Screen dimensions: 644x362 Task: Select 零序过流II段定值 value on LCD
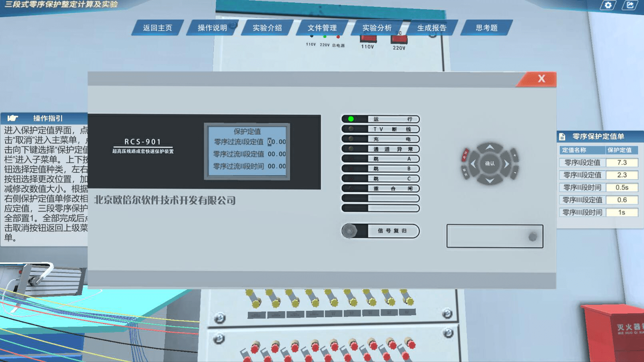pyautogui.click(x=277, y=154)
